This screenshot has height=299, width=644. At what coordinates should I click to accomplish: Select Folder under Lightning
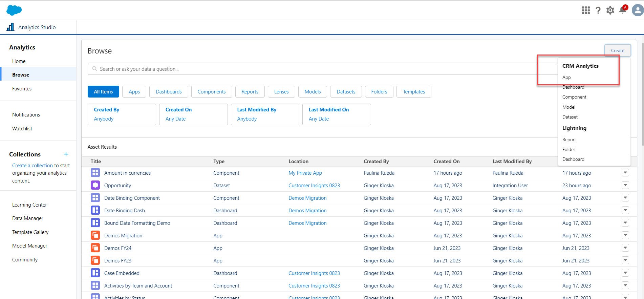[x=568, y=149]
